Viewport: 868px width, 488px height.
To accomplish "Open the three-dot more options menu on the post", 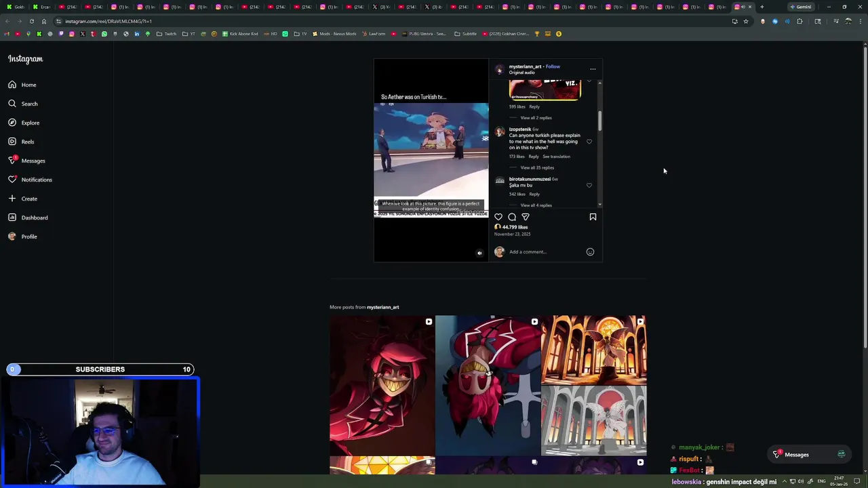I will [x=593, y=69].
